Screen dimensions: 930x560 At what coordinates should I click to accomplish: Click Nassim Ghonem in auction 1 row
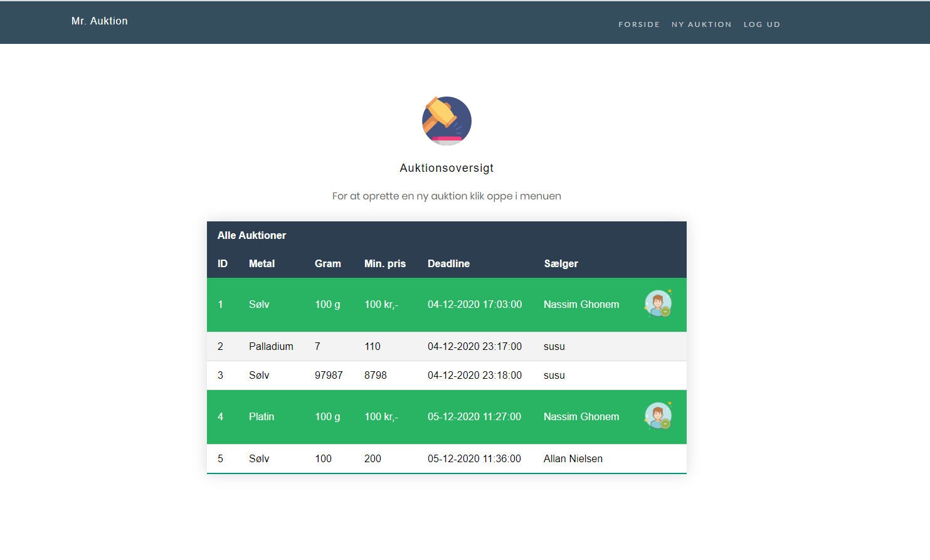[x=581, y=304]
